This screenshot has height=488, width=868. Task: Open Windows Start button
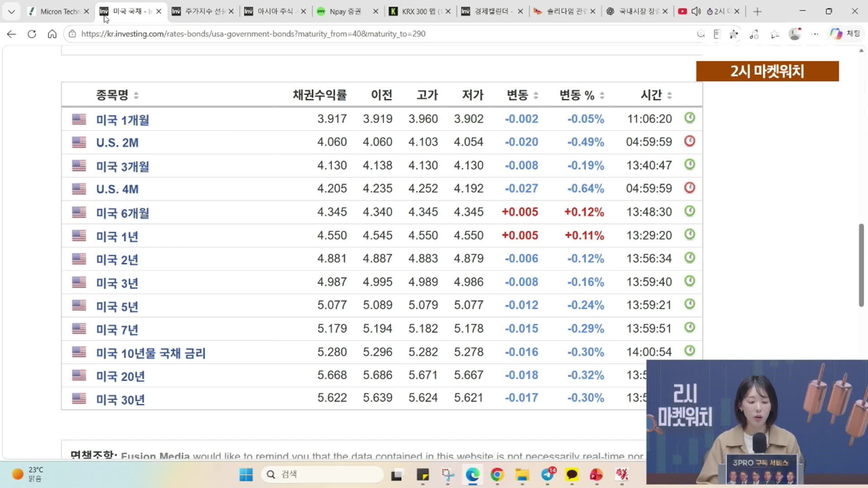click(x=246, y=474)
